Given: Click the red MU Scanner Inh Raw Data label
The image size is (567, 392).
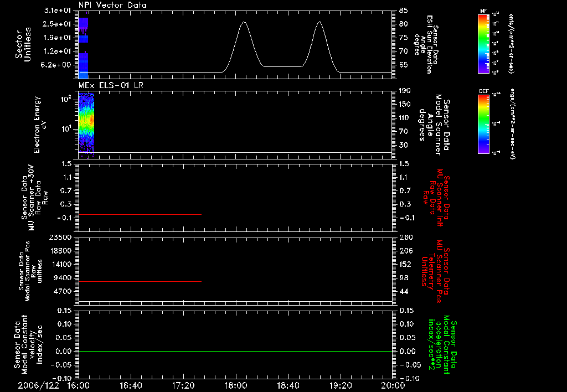Looking at the screenshot, I should [x=436, y=198].
